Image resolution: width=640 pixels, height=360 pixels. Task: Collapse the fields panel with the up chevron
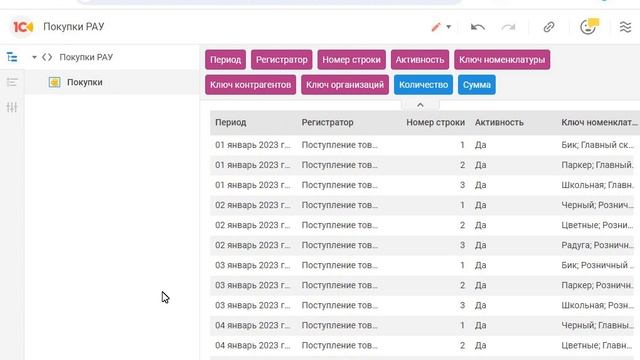[420, 105]
